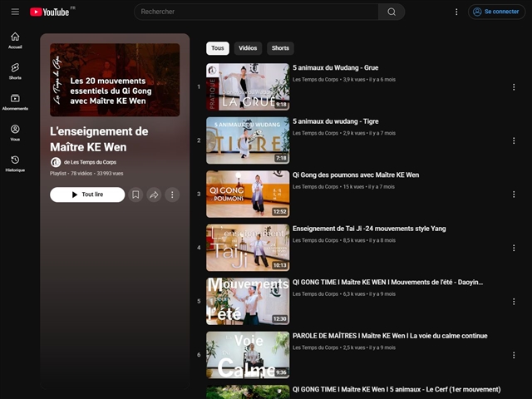Open options for 5 animaux du Wudang - Grue
The height and width of the screenshot is (399, 532).
(x=514, y=87)
